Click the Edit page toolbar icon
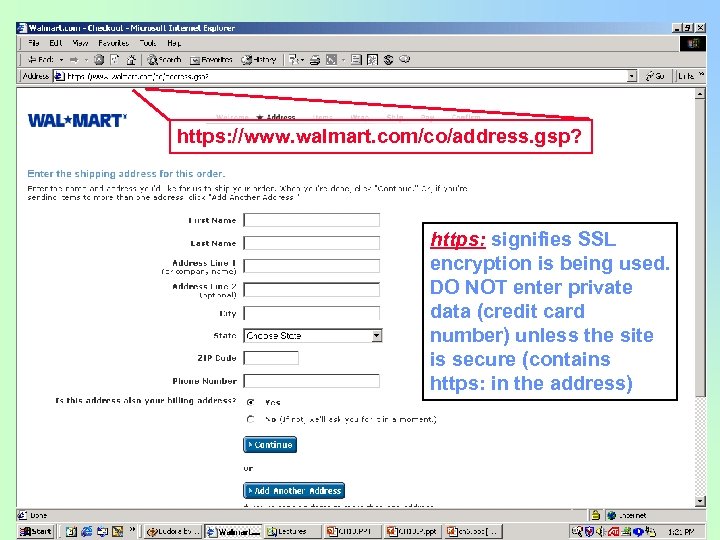 pos(331,60)
